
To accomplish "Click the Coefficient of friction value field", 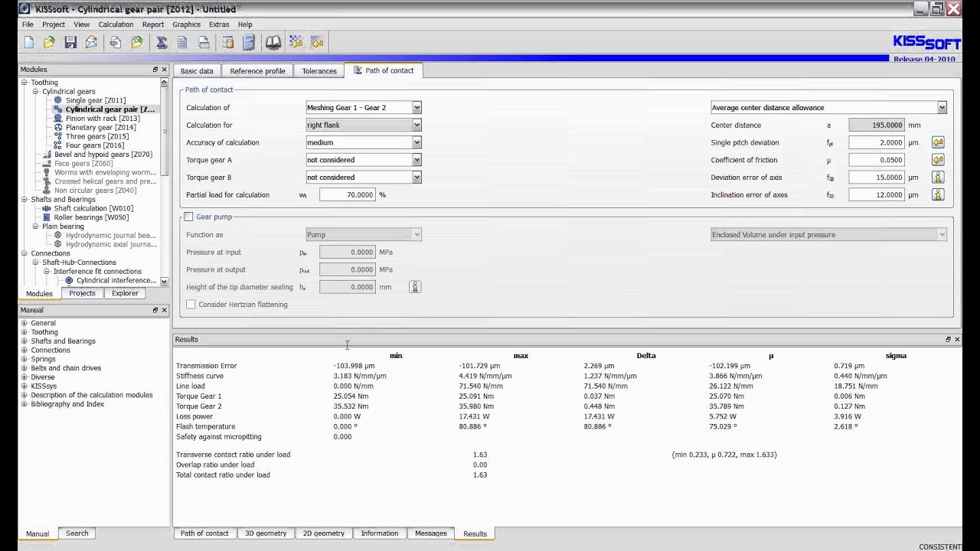I will [877, 160].
